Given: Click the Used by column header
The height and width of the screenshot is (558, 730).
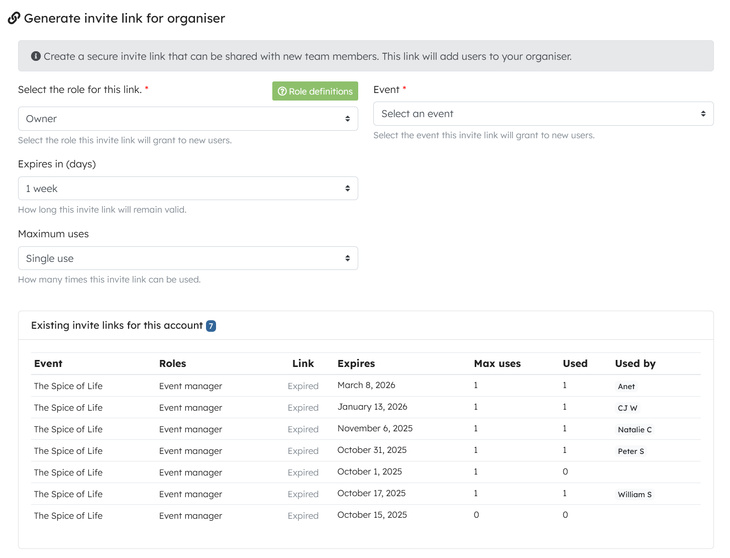Looking at the screenshot, I should tap(635, 363).
